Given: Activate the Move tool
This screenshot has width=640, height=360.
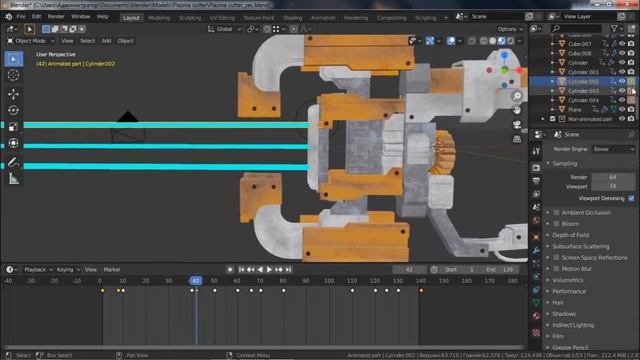Looking at the screenshot, I should 13,94.
